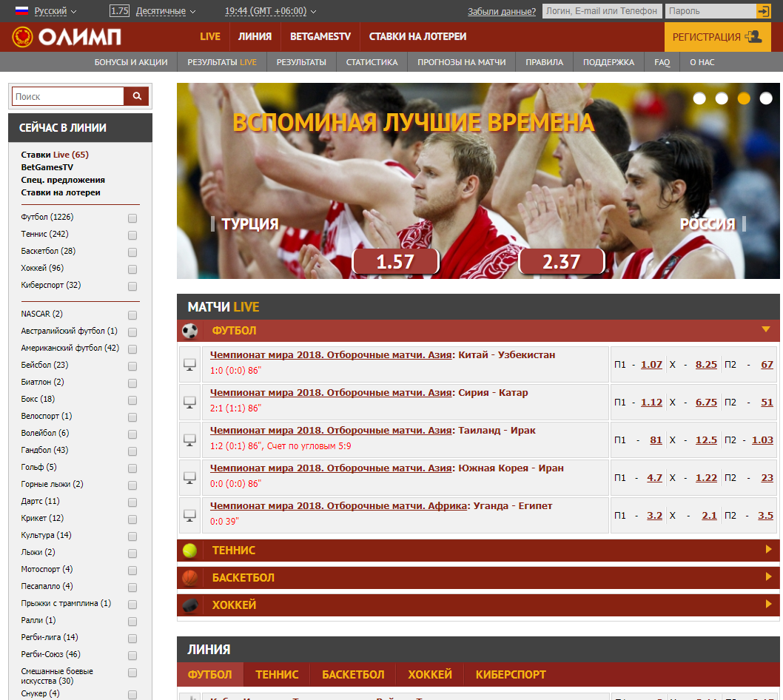Viewport: 783px width, 700px height.
Task: Tick the Баскетбол (28) checkbox
Action: click(x=132, y=252)
